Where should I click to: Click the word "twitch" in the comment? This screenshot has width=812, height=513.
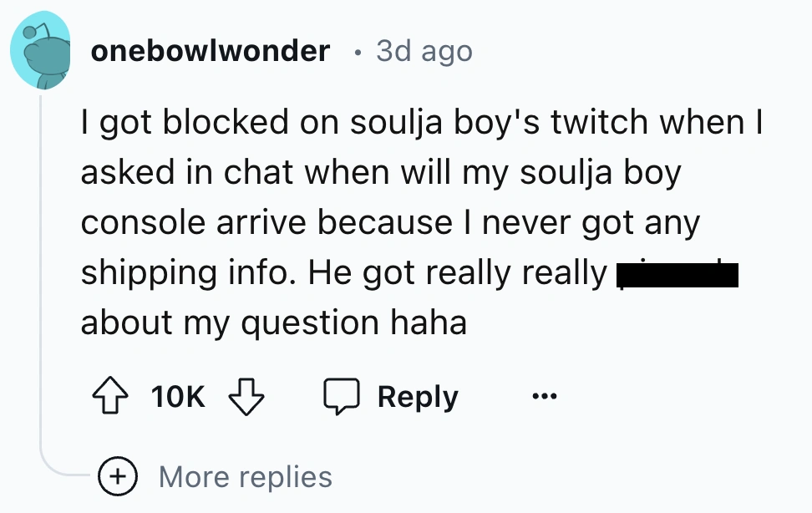600,123
